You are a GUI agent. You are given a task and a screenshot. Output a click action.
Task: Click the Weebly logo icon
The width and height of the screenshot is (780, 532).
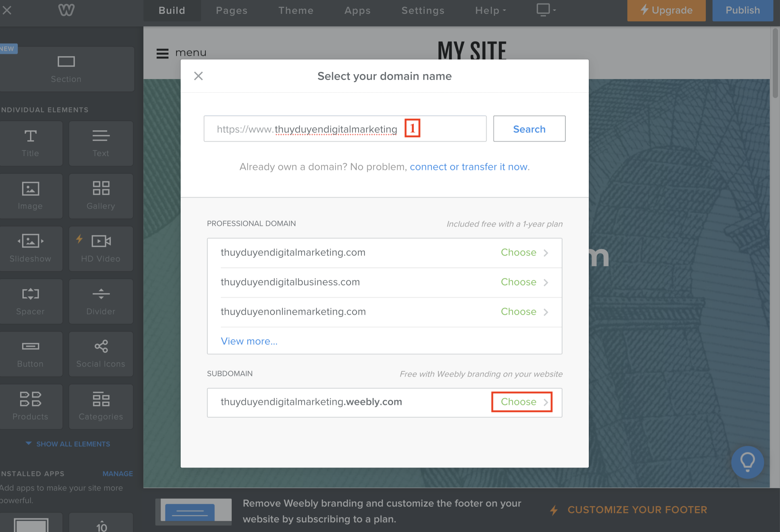[67, 10]
